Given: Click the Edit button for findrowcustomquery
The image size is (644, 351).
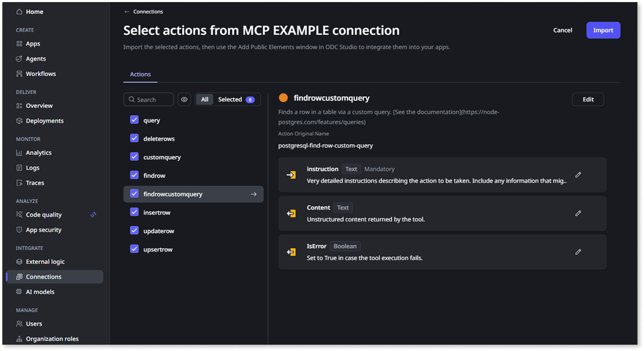Looking at the screenshot, I should [588, 99].
